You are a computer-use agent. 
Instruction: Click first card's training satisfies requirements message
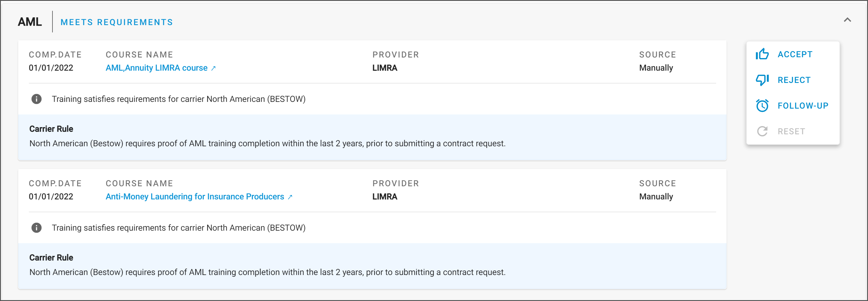(x=179, y=99)
